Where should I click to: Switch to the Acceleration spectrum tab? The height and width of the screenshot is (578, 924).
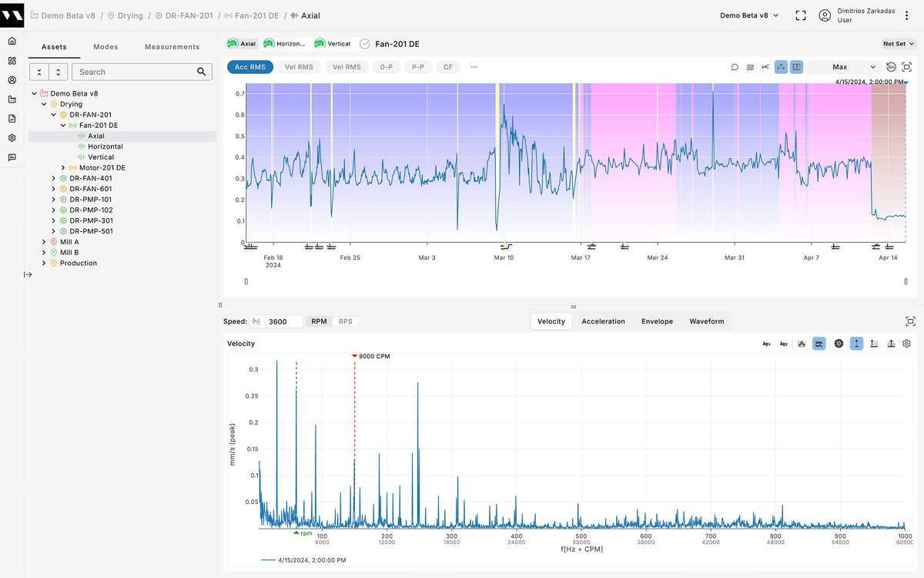[603, 321]
